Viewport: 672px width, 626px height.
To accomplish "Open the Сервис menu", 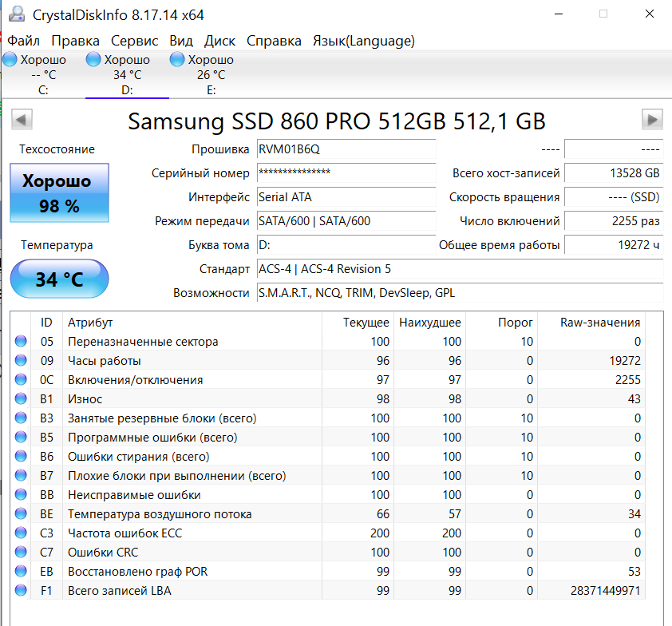I will point(134,41).
